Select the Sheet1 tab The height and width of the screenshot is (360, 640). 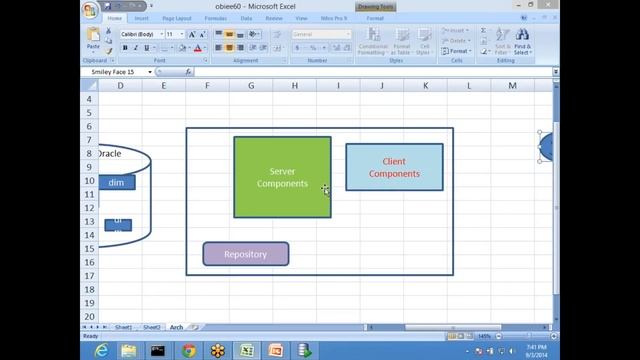pos(123,327)
